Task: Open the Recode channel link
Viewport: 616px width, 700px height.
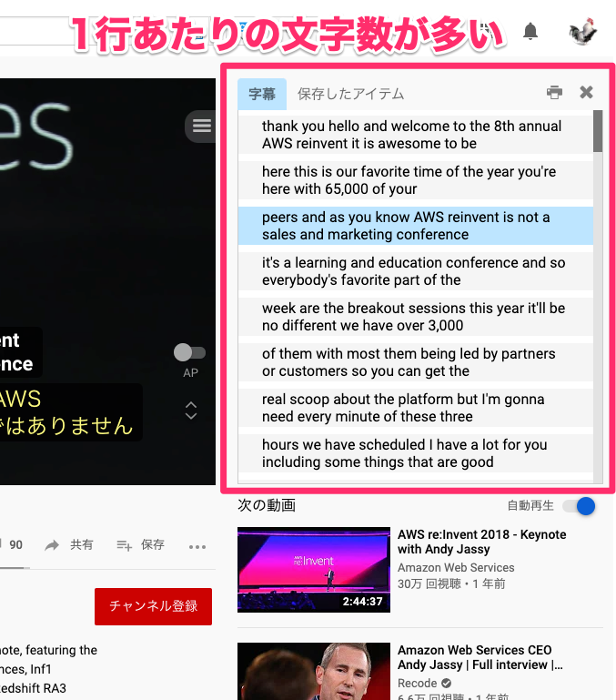Action: (x=418, y=683)
